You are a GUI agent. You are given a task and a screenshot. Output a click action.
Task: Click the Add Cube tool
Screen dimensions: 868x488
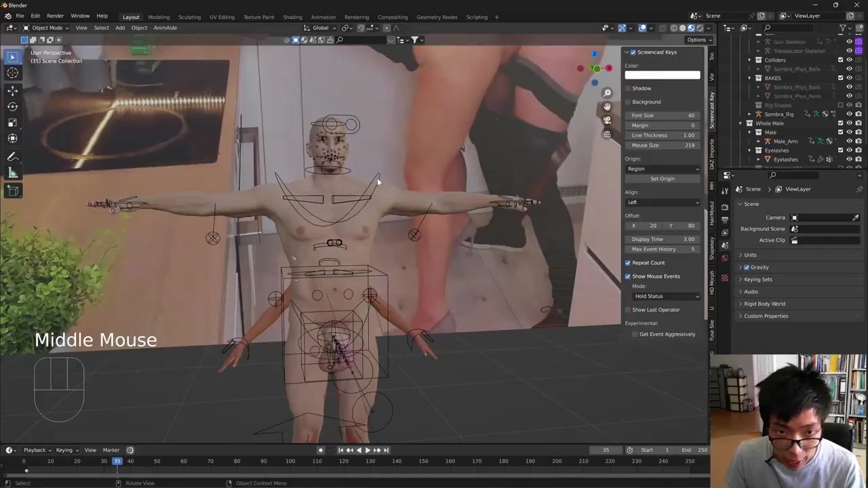coord(12,191)
